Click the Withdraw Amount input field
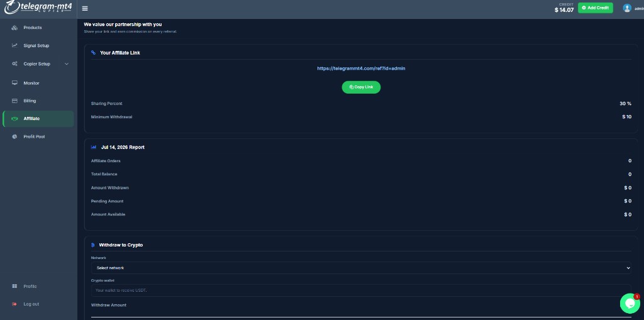 click(x=361, y=314)
